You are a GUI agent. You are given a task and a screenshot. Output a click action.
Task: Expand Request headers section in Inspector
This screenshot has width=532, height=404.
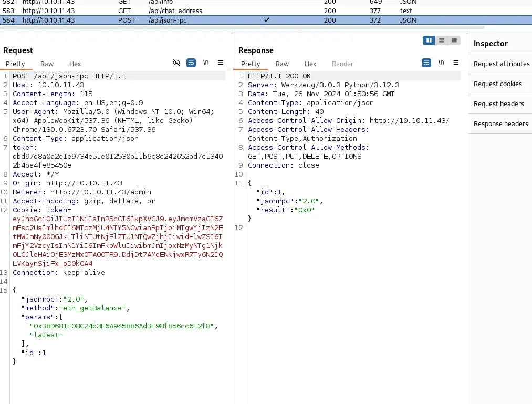tap(498, 104)
